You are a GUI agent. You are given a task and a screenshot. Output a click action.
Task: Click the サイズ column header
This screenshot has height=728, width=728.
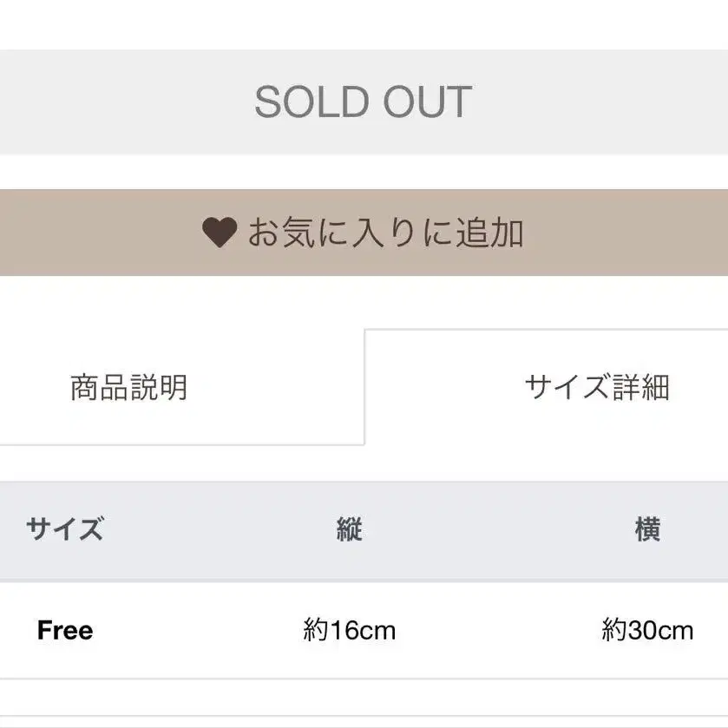65,528
